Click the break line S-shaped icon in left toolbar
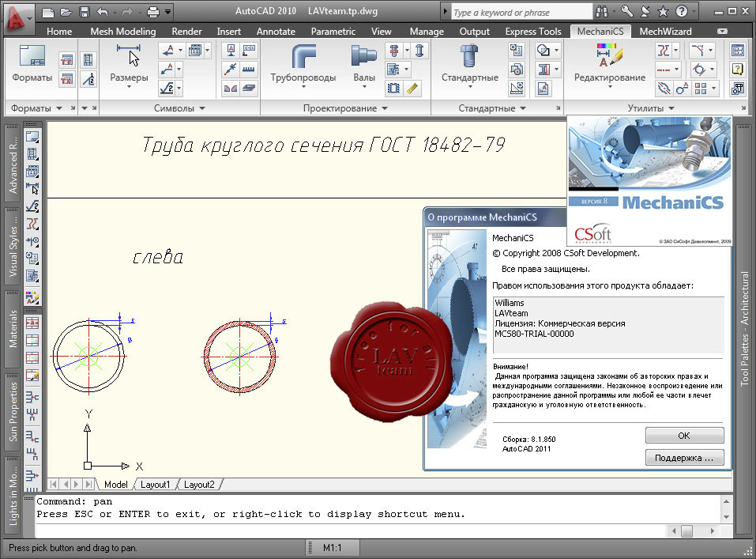Screen dimensions: 756x559 [x=32, y=224]
